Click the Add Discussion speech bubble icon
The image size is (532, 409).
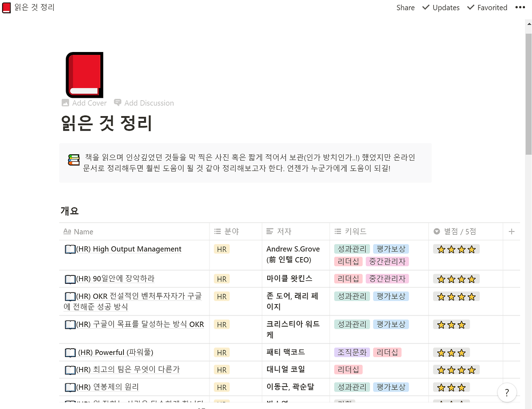coord(118,102)
